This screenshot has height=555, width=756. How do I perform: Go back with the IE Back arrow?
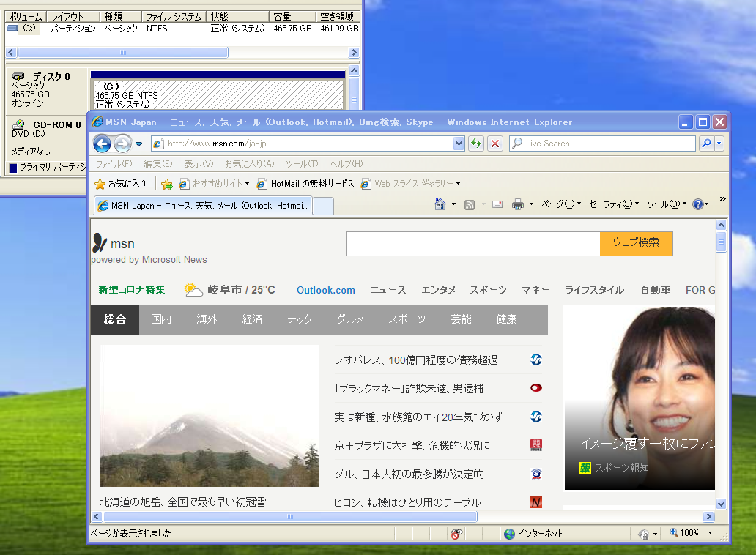pyautogui.click(x=103, y=144)
